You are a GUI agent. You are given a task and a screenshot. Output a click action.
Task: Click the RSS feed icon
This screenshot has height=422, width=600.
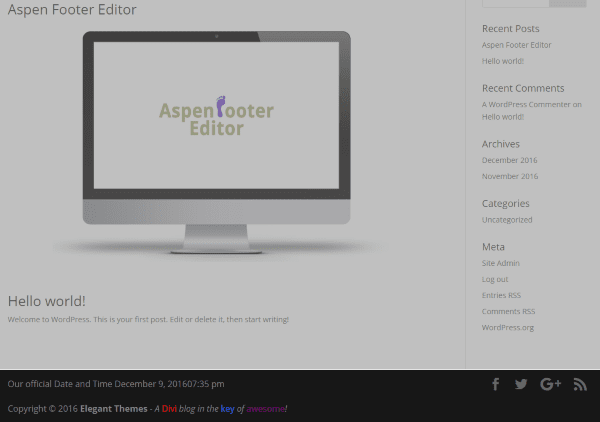click(x=580, y=385)
